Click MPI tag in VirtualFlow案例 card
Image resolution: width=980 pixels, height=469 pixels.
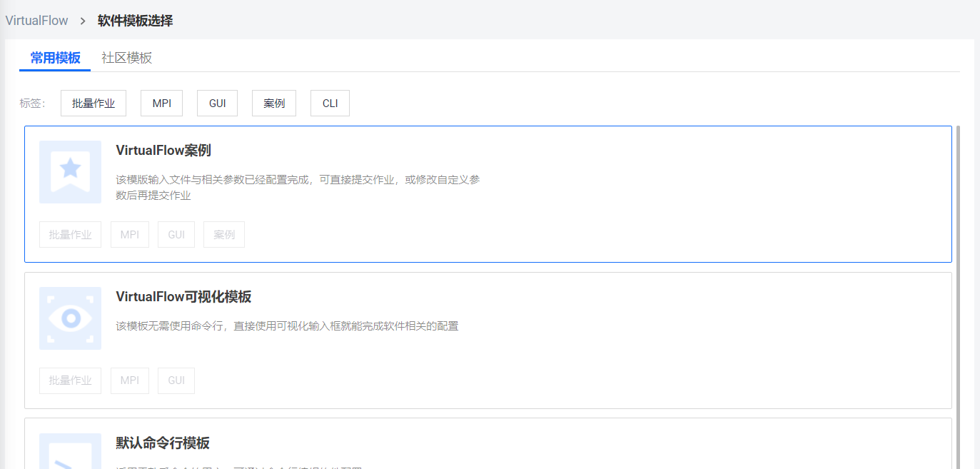click(130, 234)
